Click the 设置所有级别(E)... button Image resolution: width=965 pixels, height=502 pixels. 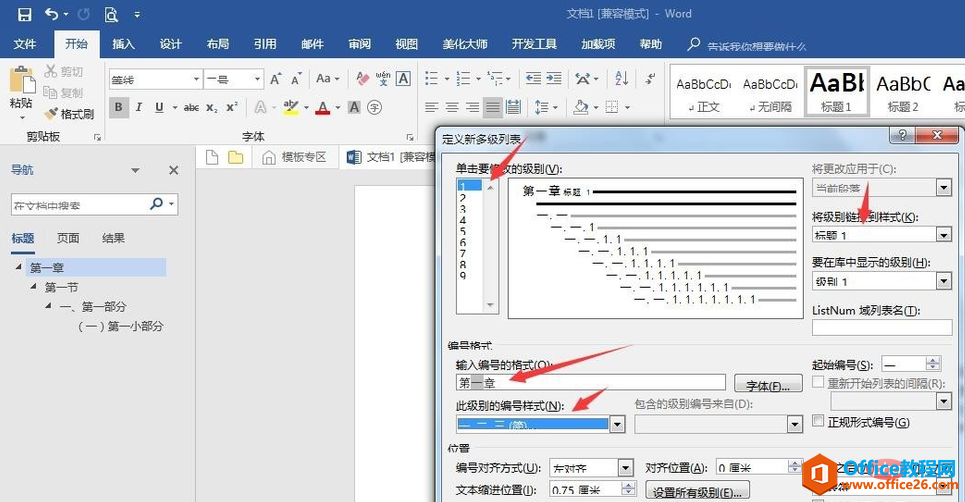click(x=697, y=491)
